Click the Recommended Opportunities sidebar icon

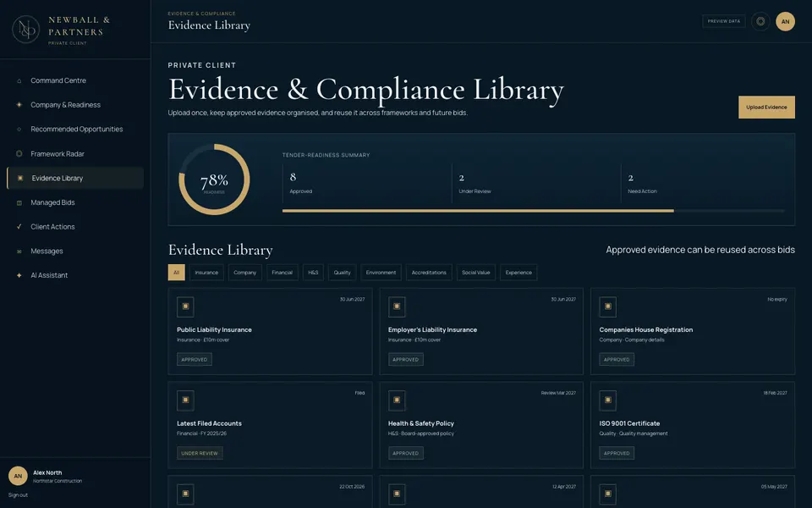coord(19,129)
